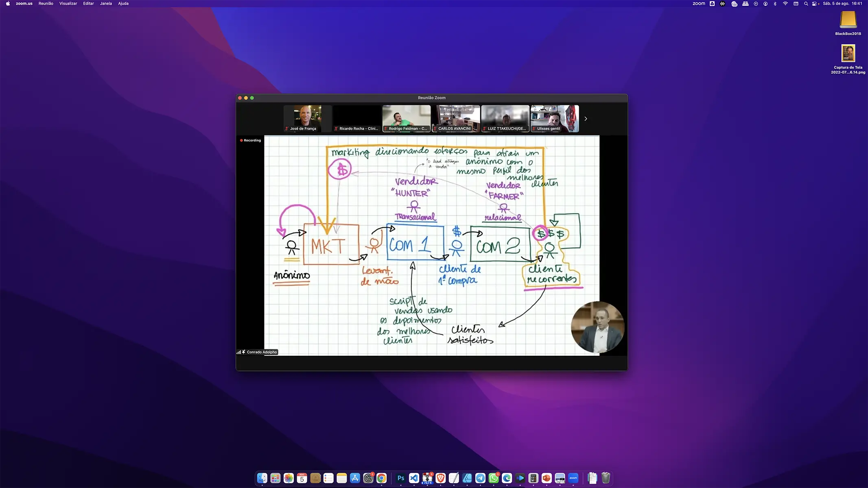This screenshot has height=488, width=868.
Task: Select the Rodrigo Feldman video thumbnail
Action: coord(407,118)
